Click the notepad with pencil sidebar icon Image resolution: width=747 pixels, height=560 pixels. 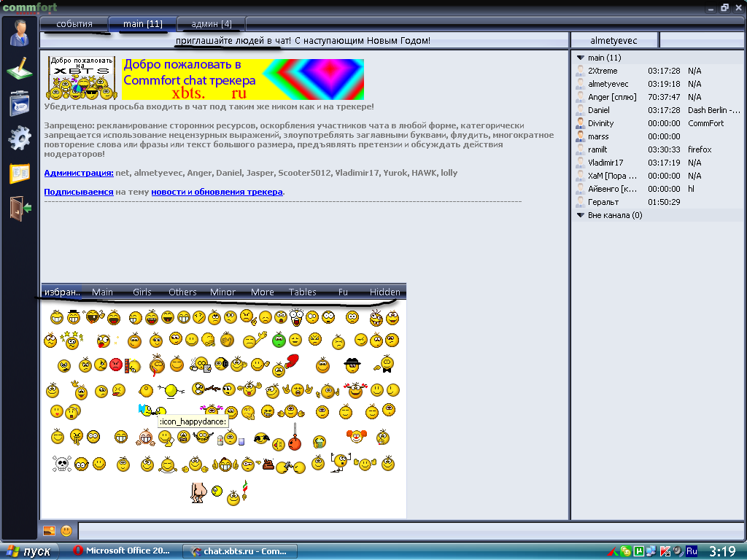point(20,69)
